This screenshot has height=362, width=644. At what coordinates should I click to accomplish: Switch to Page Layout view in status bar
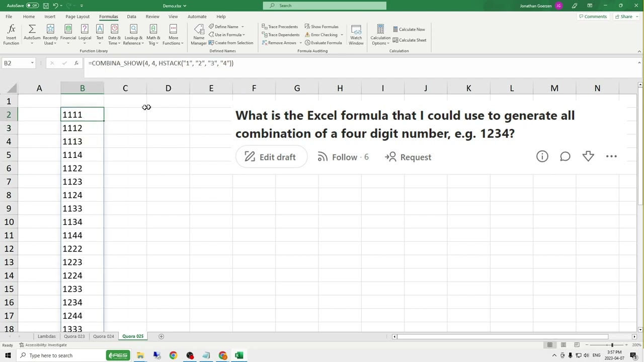pyautogui.click(x=563, y=345)
